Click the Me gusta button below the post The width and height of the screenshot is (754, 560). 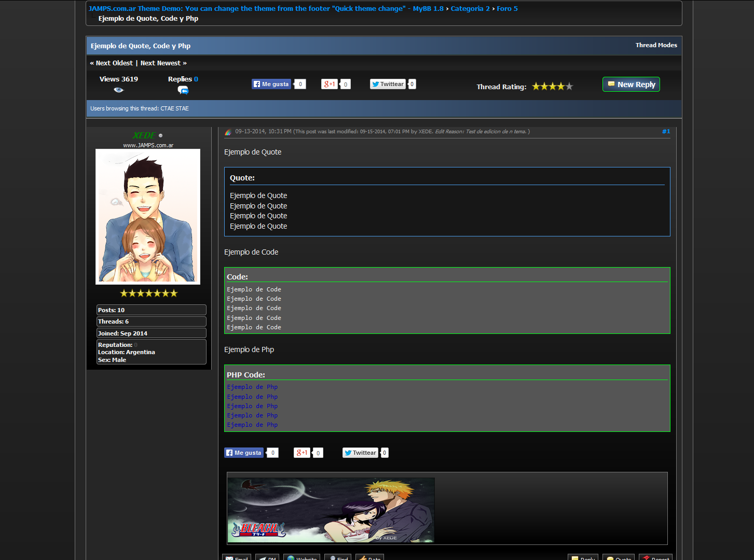click(x=243, y=453)
